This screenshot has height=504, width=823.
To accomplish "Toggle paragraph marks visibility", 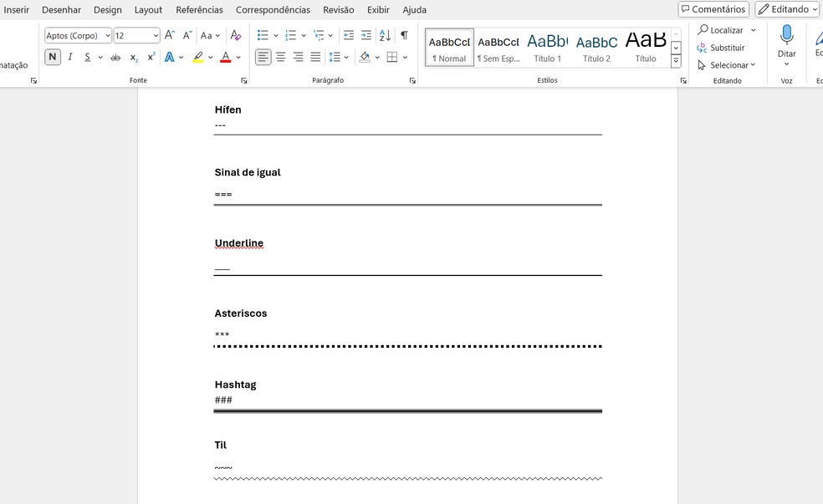I will [x=404, y=35].
